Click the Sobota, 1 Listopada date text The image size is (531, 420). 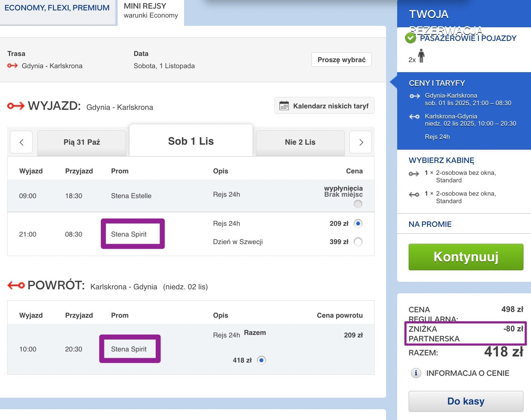(164, 66)
